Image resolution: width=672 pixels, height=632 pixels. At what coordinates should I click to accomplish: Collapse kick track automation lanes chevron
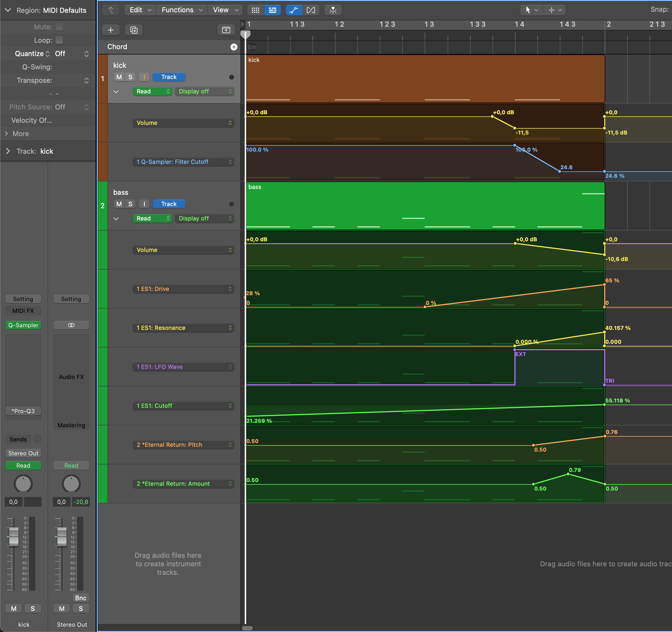tap(116, 92)
